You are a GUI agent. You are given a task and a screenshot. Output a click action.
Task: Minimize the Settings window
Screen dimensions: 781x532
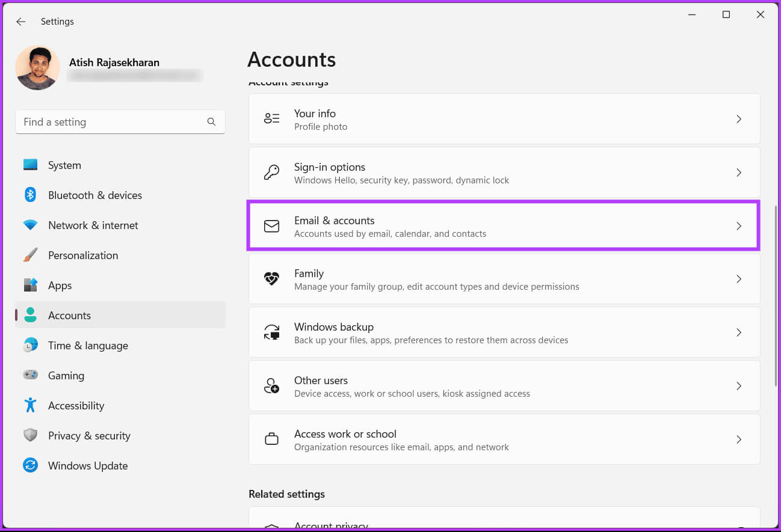pos(692,15)
